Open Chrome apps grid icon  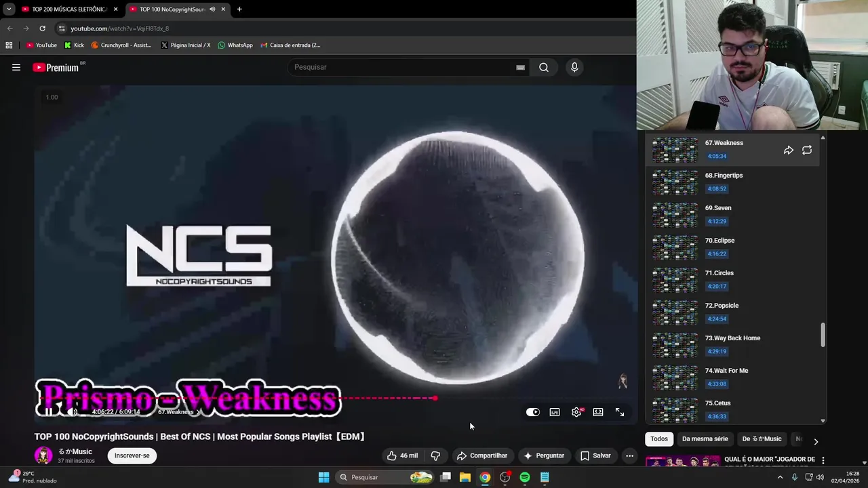click(9, 45)
